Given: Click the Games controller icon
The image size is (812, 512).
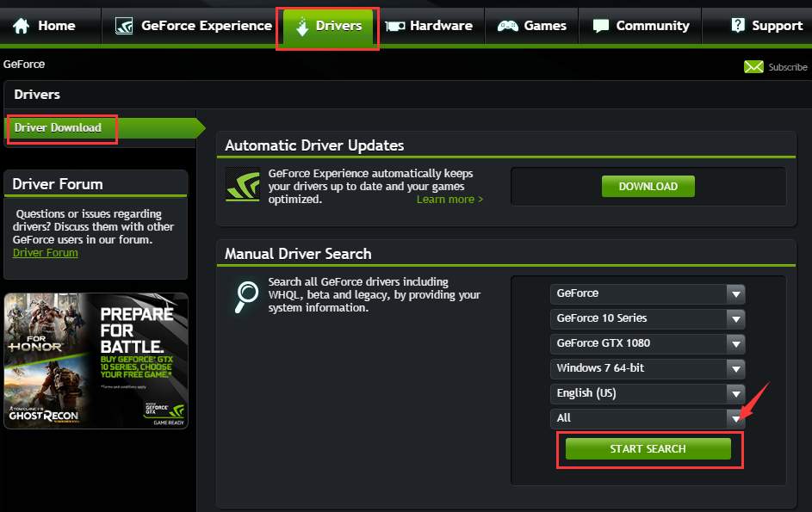Looking at the screenshot, I should pos(507,25).
